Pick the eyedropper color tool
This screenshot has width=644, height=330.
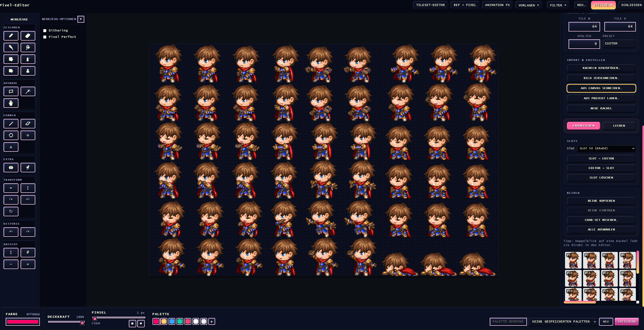(11, 47)
